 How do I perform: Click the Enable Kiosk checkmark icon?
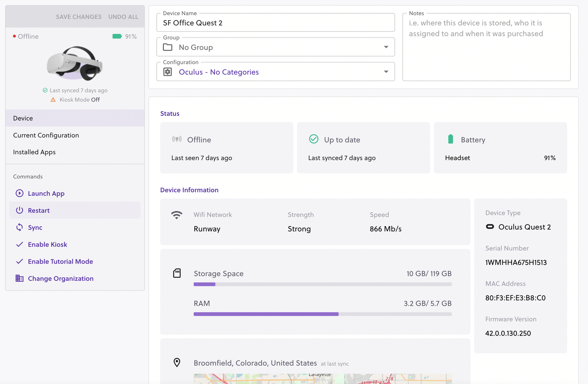(x=19, y=244)
